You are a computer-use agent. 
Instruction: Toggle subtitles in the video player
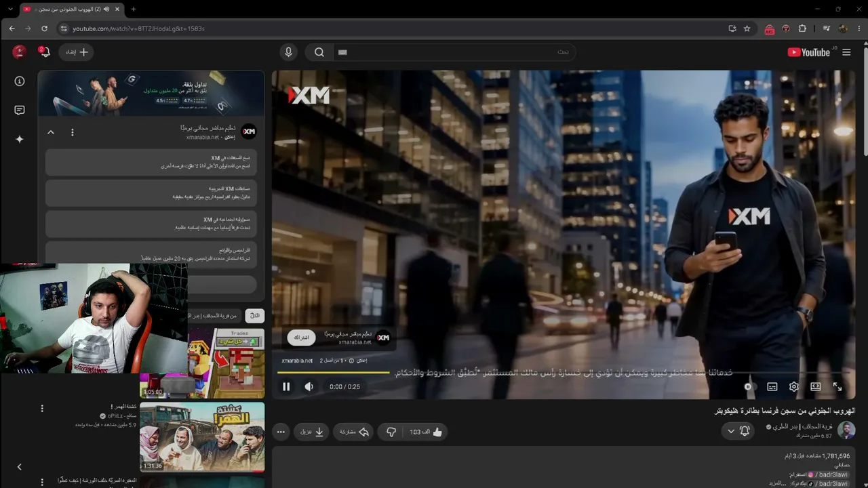(772, 386)
